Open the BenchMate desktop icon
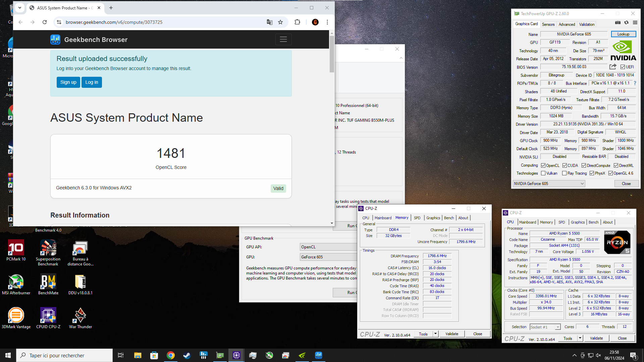This screenshot has height=362, width=644. click(x=48, y=284)
